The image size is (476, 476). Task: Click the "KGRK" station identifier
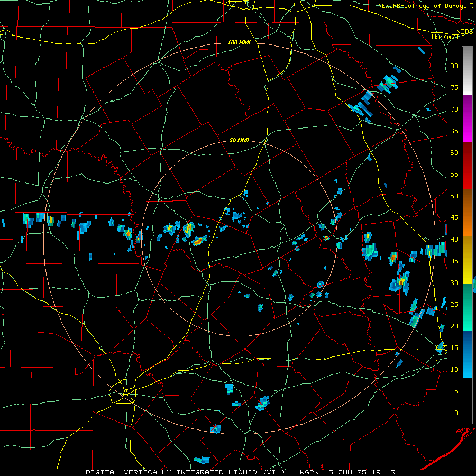[309, 472]
